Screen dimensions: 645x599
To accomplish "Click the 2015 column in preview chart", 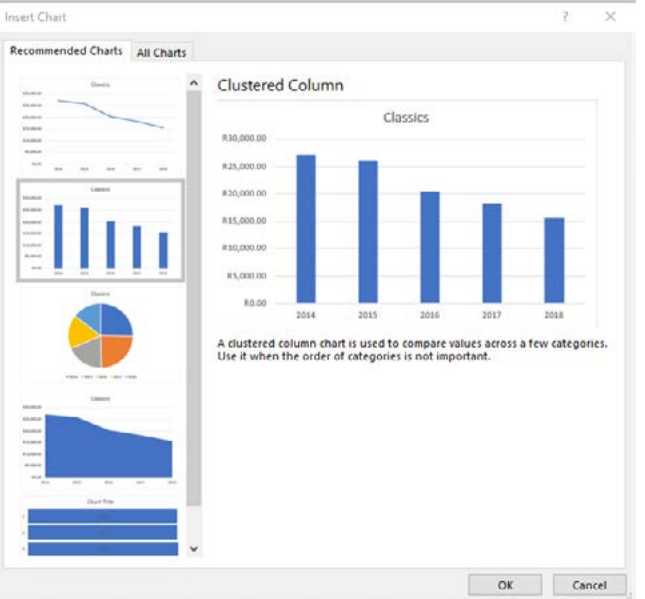I will click(368, 232).
